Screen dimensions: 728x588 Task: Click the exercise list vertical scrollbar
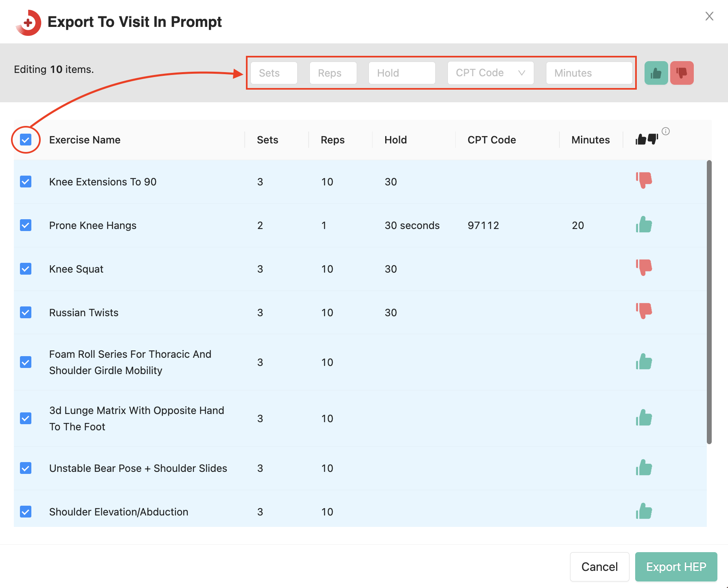pyautogui.click(x=709, y=302)
